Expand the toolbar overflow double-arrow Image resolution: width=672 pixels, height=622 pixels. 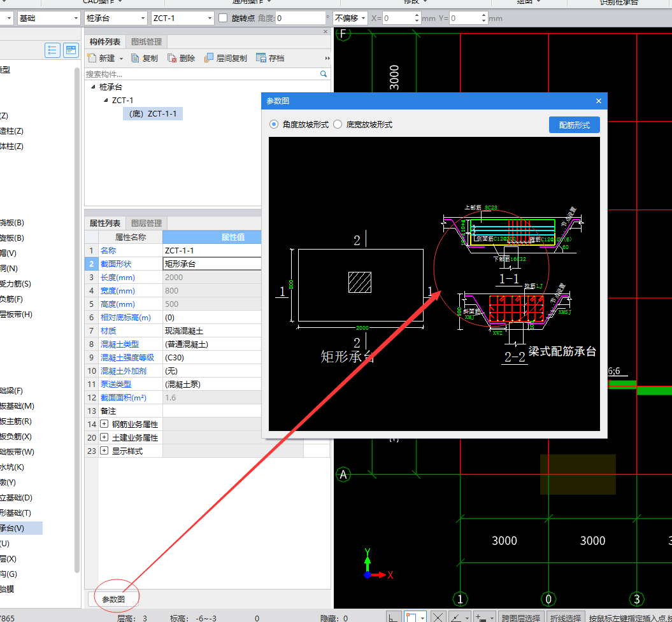tap(327, 59)
